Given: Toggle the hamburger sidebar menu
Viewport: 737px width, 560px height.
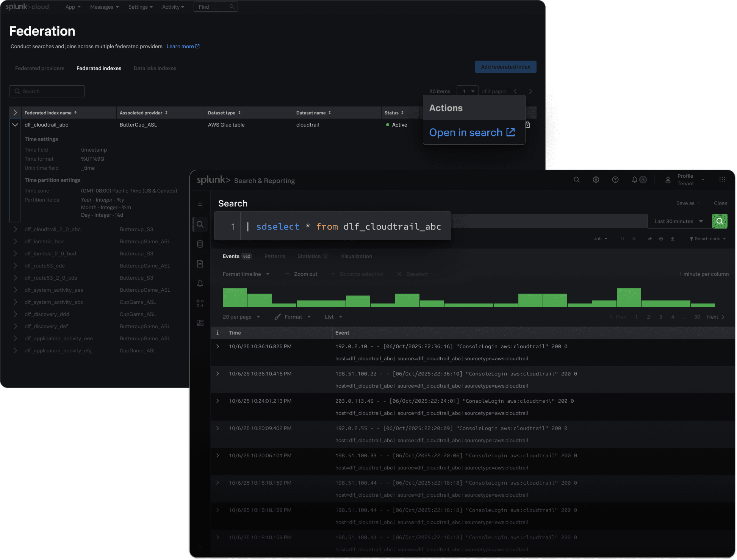Looking at the screenshot, I should coord(200,204).
